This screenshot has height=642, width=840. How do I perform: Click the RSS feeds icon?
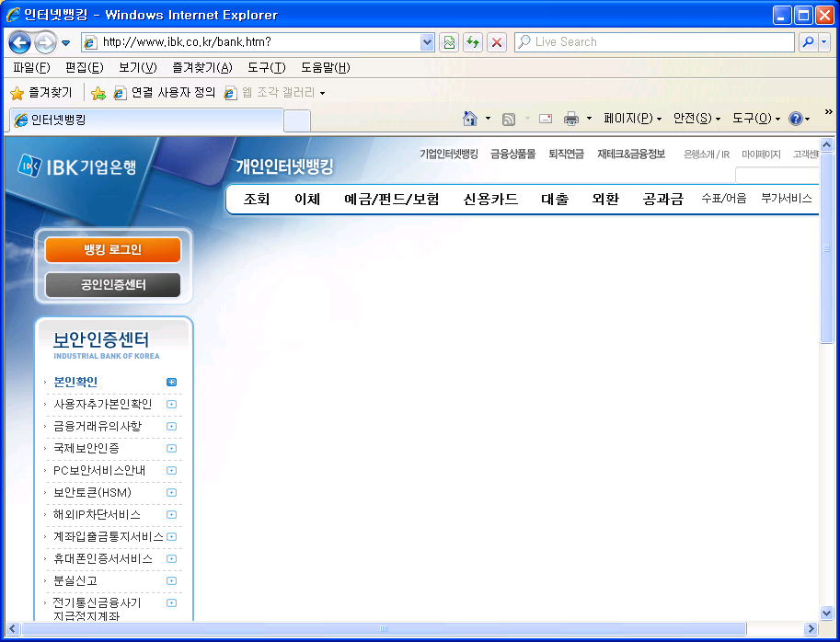[x=509, y=119]
